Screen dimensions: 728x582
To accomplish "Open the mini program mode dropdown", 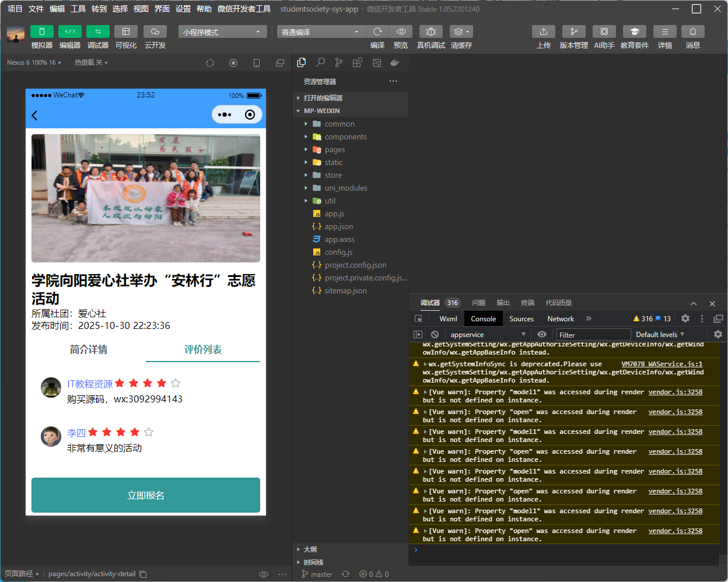I will 223,31.
